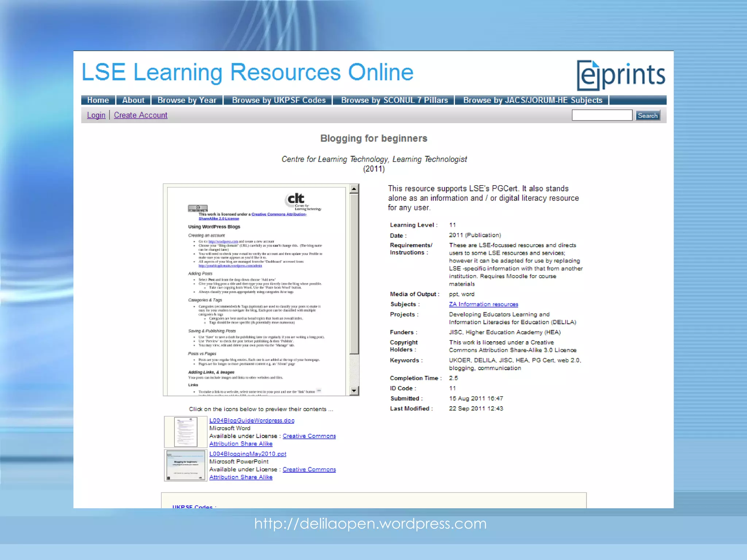The height and width of the screenshot is (560, 747).
Task: Select Browse by Year in navigation
Action: [187, 100]
